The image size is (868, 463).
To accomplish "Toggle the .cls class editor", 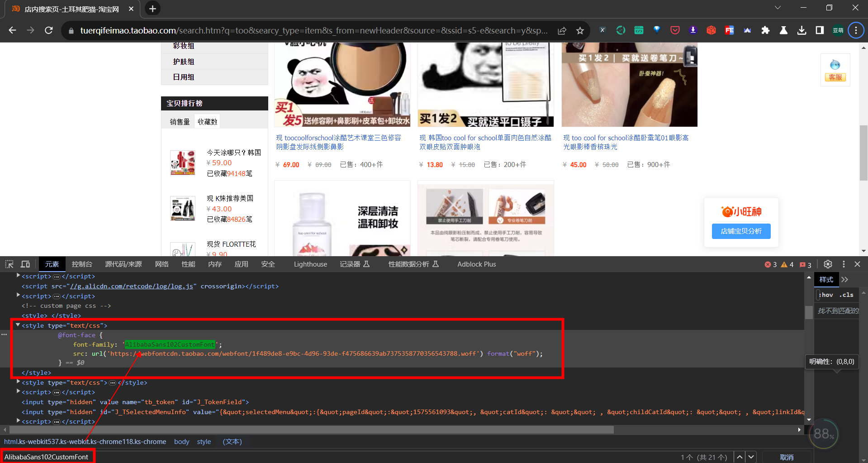I will 846,295.
